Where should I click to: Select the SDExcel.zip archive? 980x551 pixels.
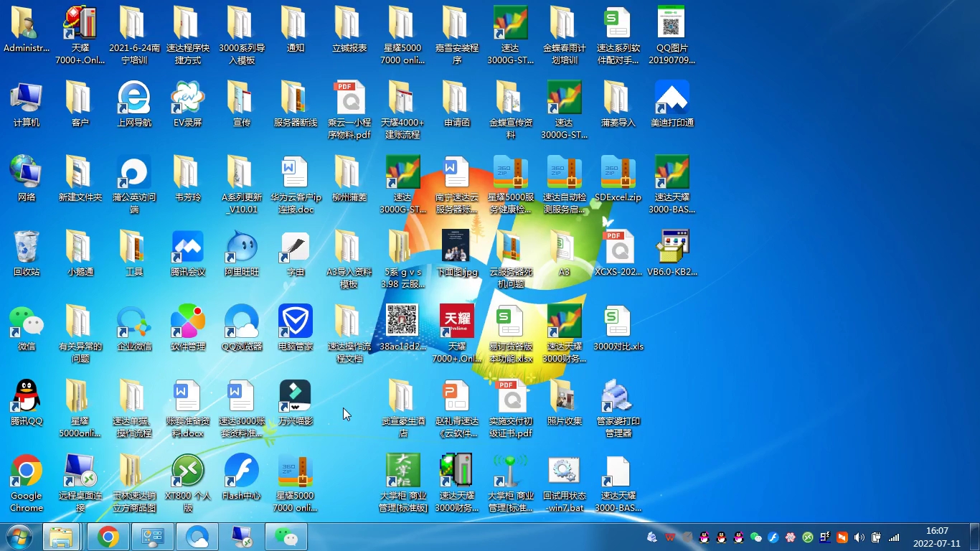618,179
